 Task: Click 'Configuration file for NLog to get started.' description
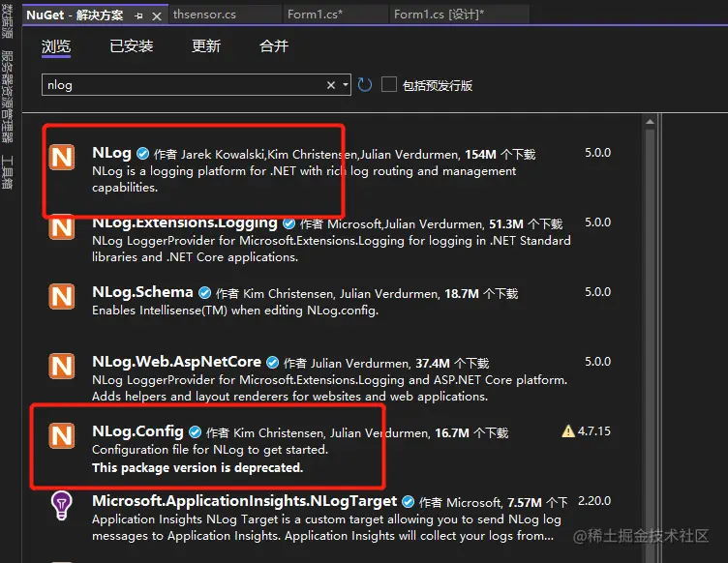(210, 450)
